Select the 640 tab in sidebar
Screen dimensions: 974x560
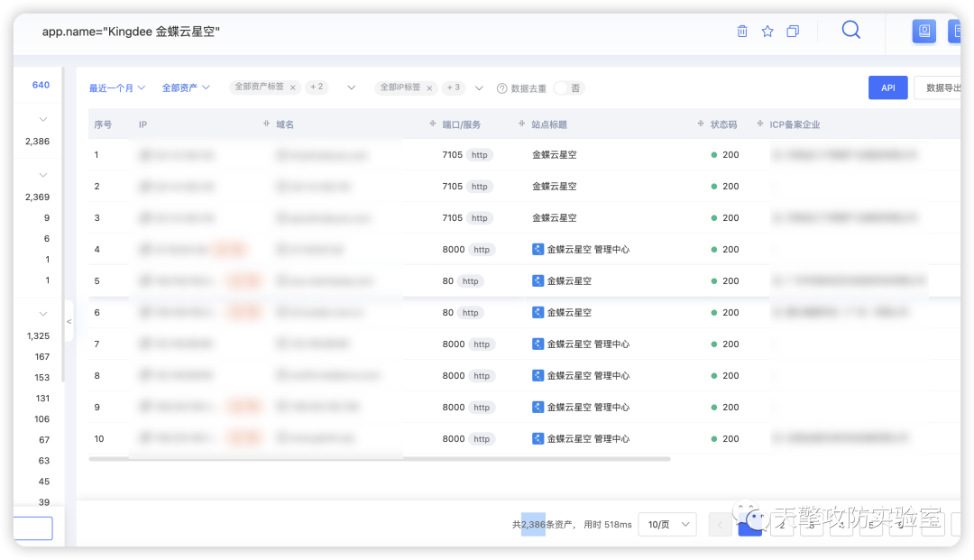[x=41, y=85]
